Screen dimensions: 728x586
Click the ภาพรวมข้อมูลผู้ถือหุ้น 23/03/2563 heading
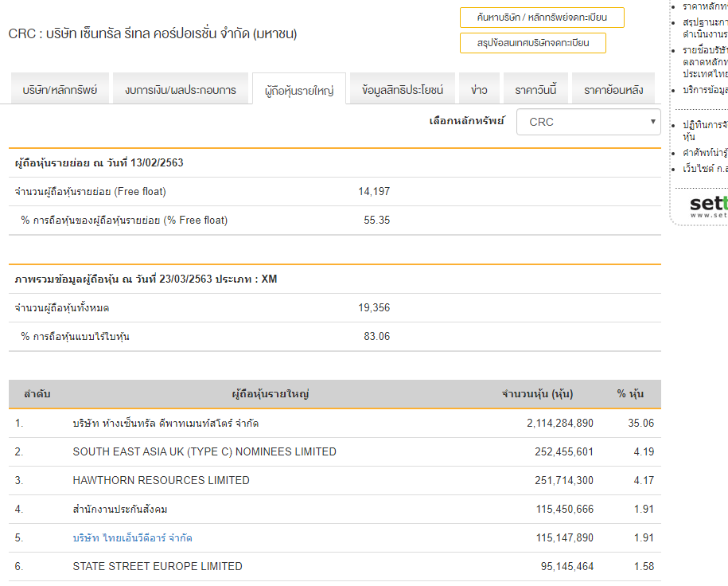click(x=146, y=279)
